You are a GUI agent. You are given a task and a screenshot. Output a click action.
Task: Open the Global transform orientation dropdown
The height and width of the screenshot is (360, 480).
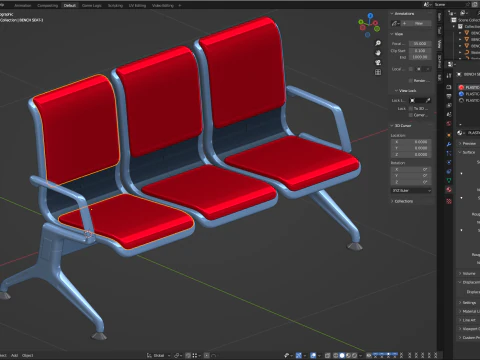(159, 355)
